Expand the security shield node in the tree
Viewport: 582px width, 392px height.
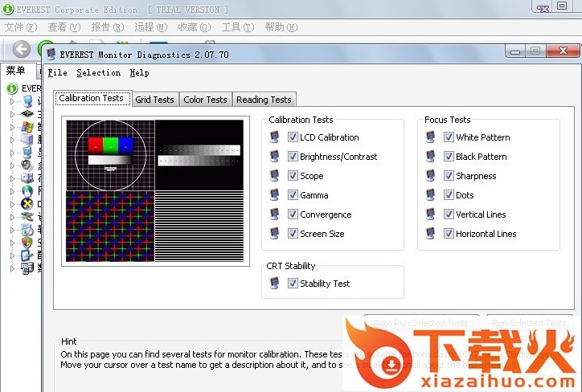12,243
